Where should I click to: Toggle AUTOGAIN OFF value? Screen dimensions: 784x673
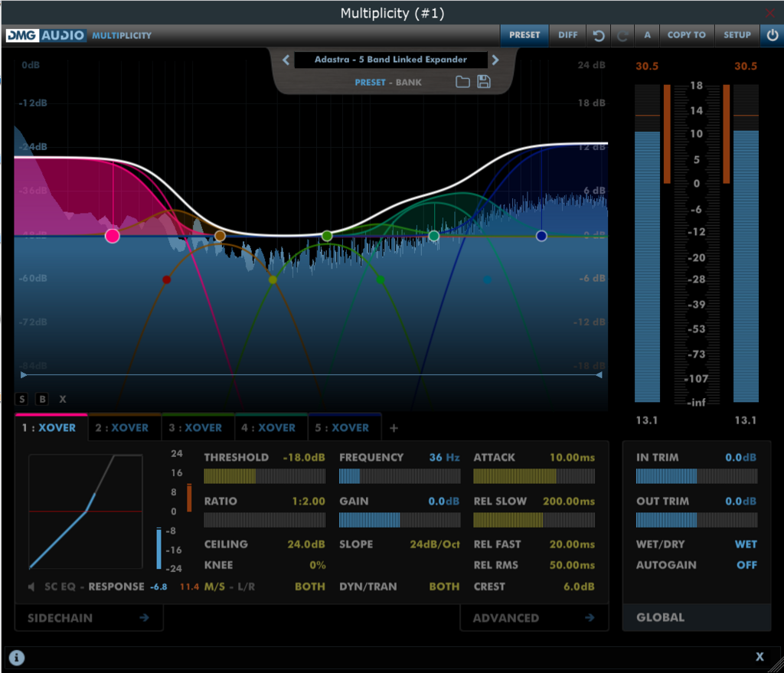[746, 565]
